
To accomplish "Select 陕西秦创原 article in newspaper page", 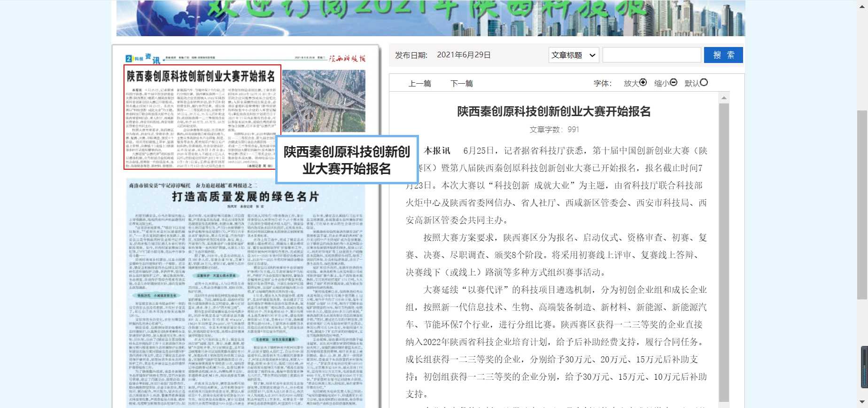I will click(x=202, y=117).
